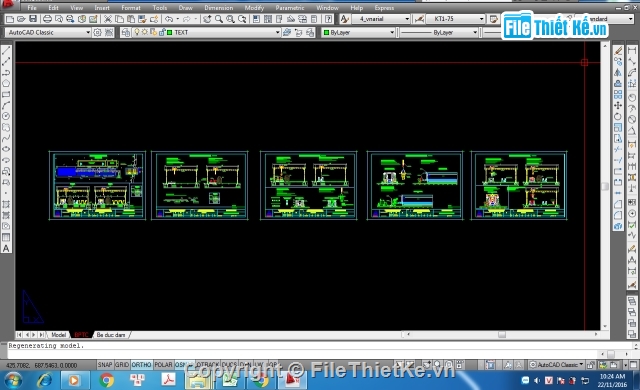This screenshot has width=640, height=390.
Task: Switch to the Model tab
Action: [58, 335]
